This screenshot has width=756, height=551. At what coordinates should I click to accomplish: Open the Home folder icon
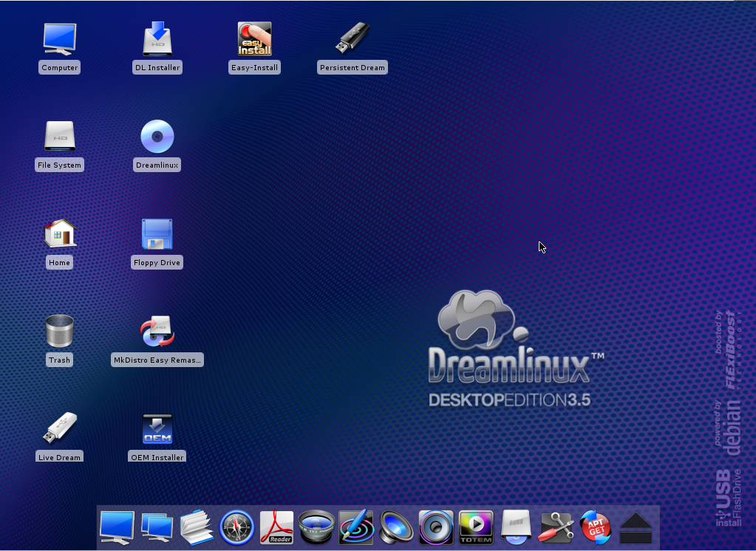(x=59, y=235)
